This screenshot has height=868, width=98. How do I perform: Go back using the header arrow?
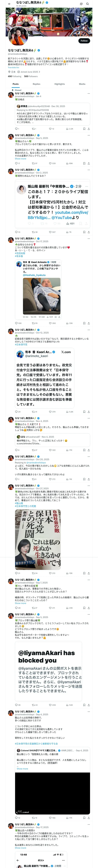click(9, 4)
